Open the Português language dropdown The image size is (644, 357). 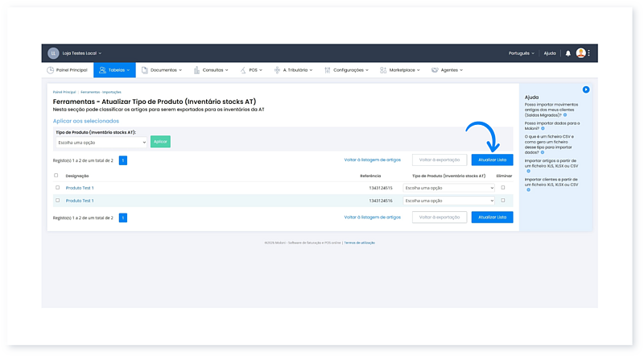click(x=522, y=53)
